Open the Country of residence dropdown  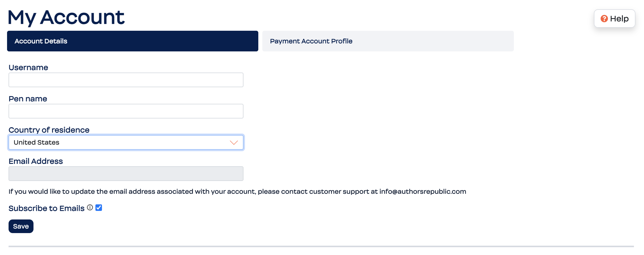(126, 142)
